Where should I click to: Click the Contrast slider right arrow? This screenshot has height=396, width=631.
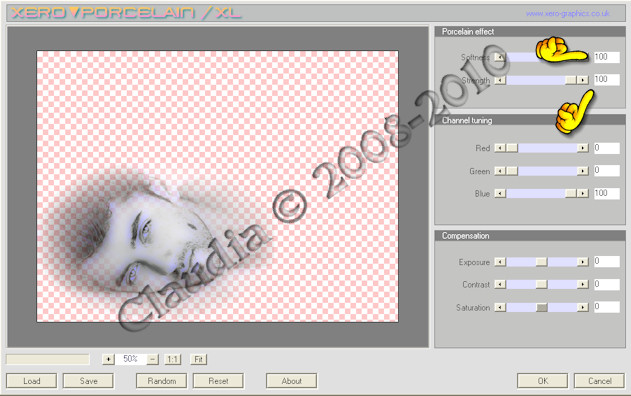582,285
